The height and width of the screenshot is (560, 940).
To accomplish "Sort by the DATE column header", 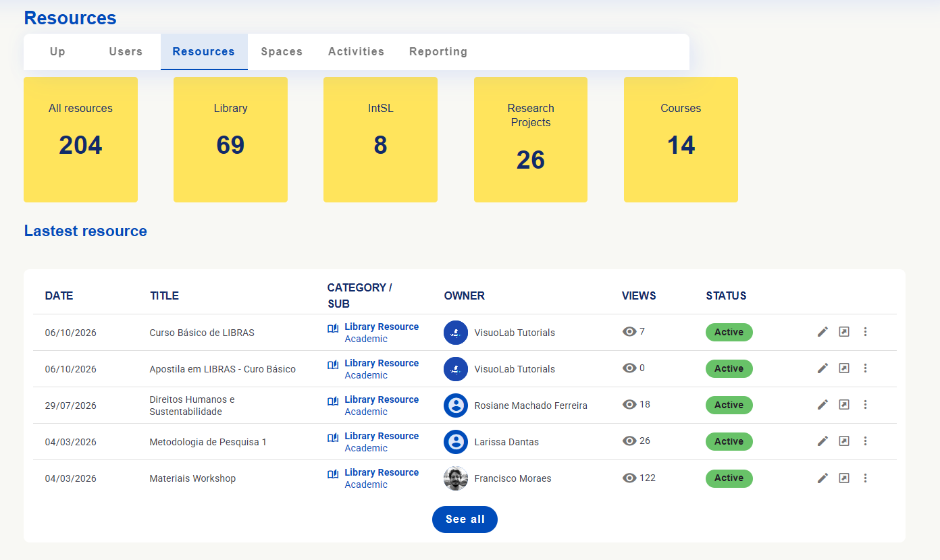I will click(59, 296).
